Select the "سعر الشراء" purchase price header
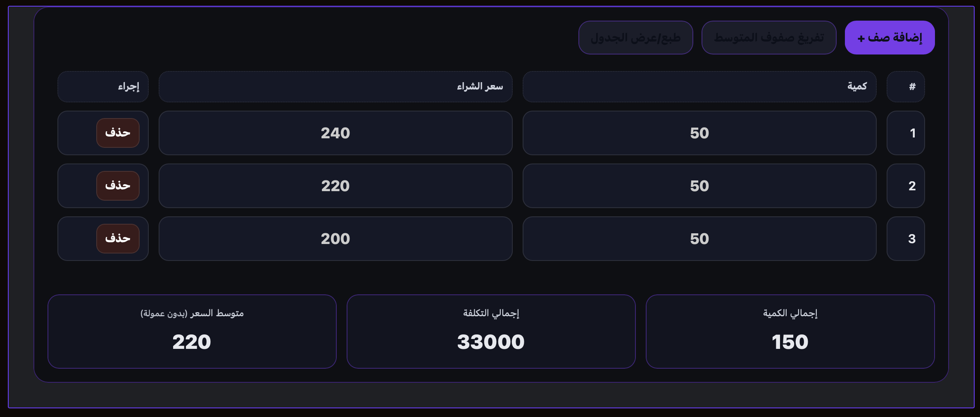Image resolution: width=980 pixels, height=417 pixels. tap(335, 87)
